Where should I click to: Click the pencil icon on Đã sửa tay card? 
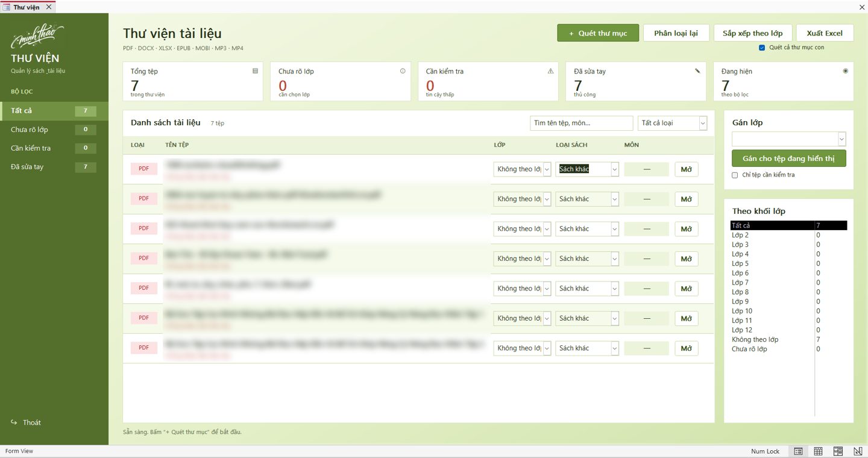pos(697,71)
